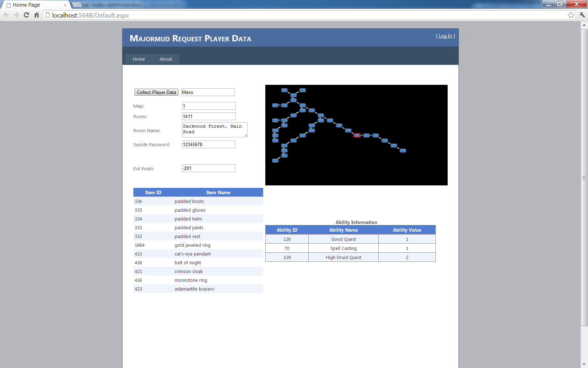Select the gold jeweled ring row
The image size is (588, 368).
pyautogui.click(x=198, y=245)
